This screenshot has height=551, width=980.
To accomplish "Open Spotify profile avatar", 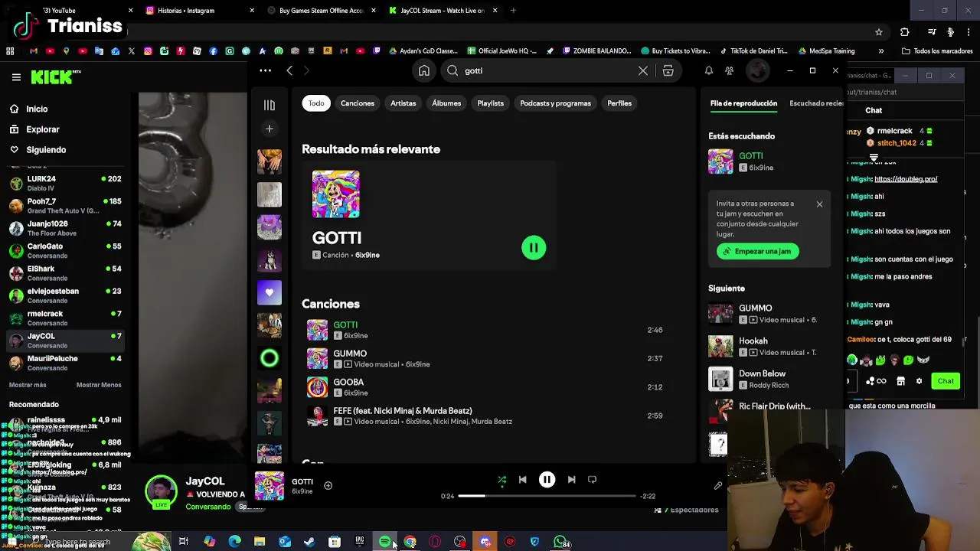I will click(757, 70).
